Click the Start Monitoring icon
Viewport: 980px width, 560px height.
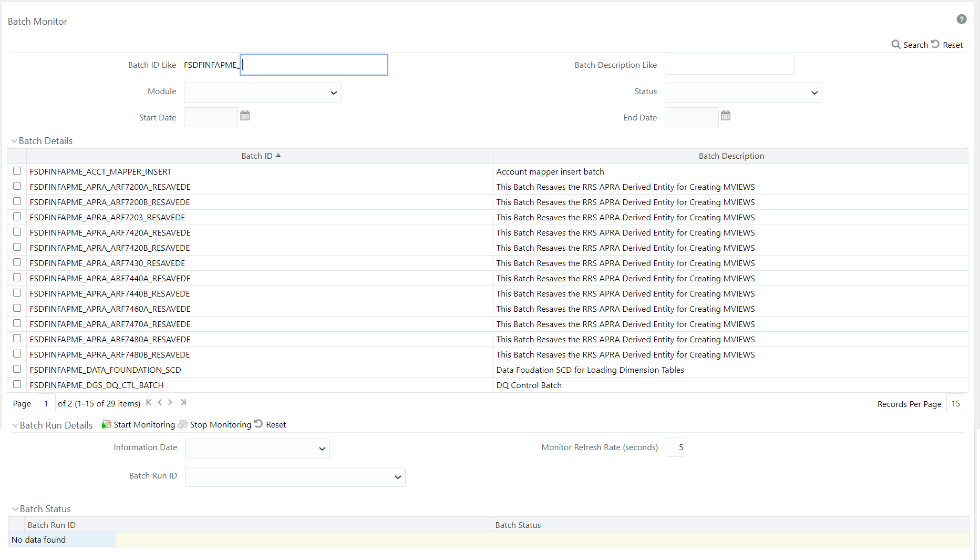click(107, 424)
